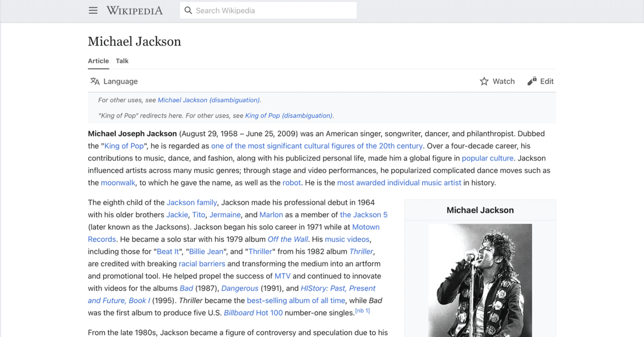Focus the Search Wikipedia field
Screen dimensions: 644x337
268,10
